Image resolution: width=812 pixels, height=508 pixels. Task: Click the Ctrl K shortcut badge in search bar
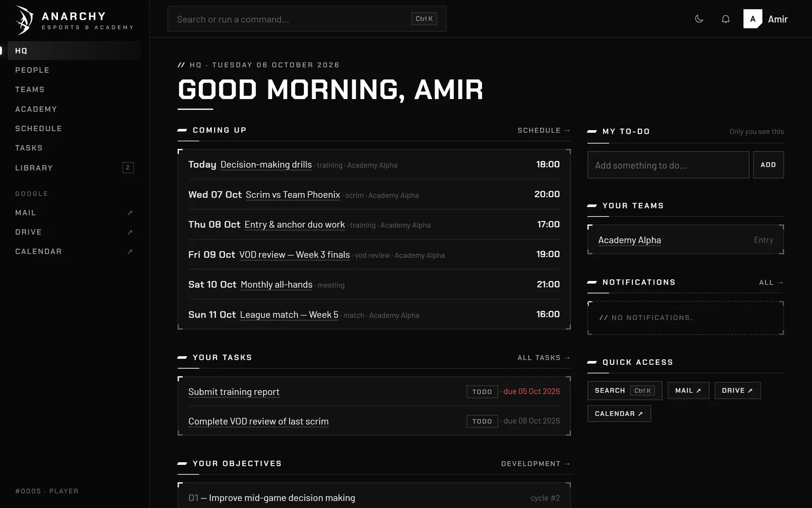tap(424, 19)
